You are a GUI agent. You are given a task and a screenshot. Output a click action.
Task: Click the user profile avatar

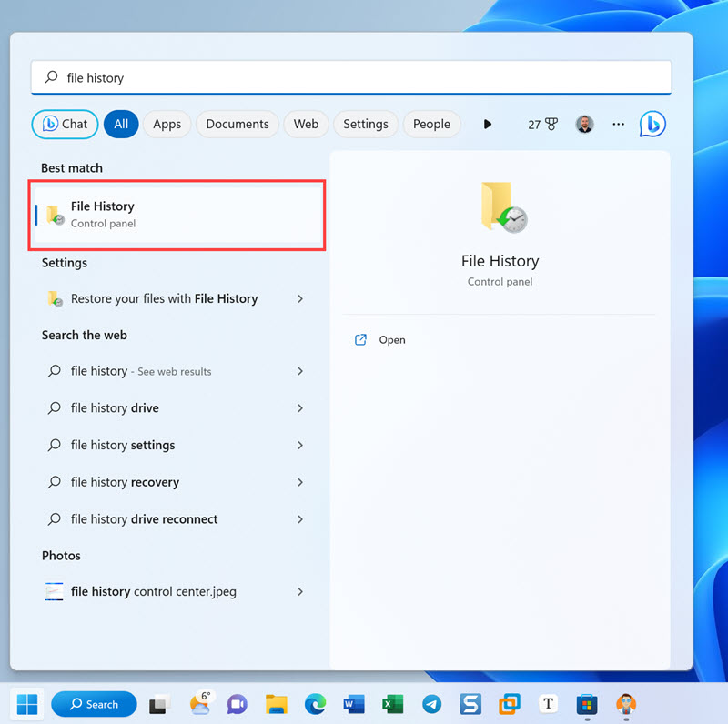(584, 124)
